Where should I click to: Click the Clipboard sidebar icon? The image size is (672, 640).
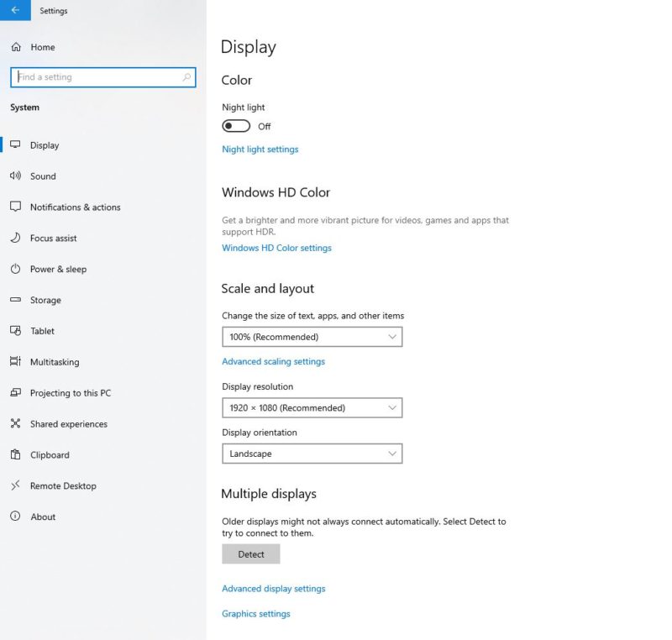tap(17, 454)
